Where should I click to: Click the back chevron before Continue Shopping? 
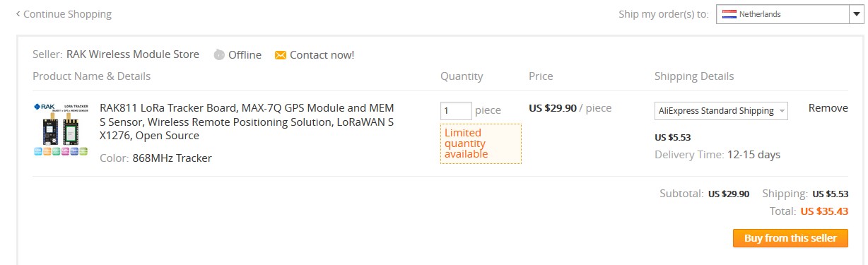18,13
